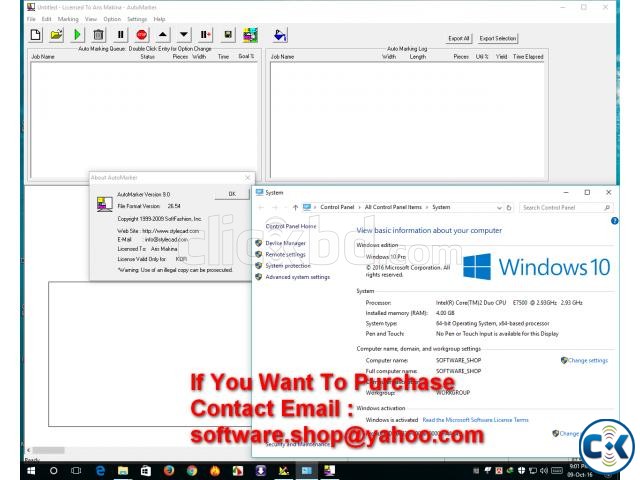
Task: Maximize the System window
Action: click(587, 192)
